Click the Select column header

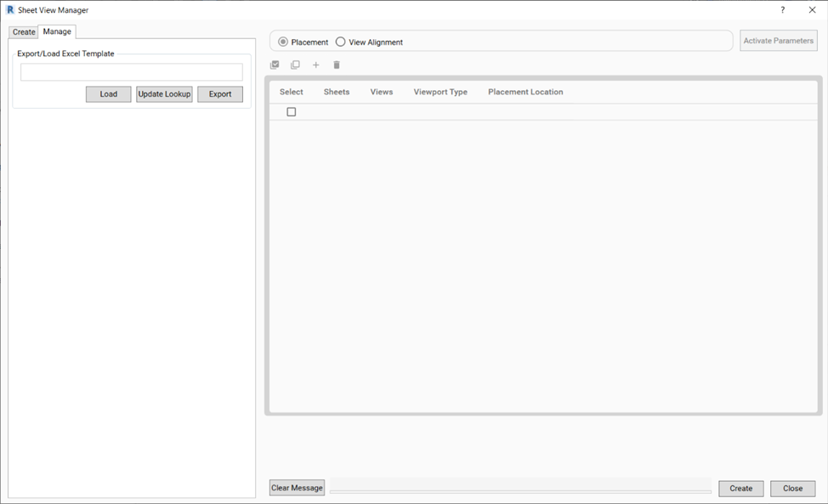pos(291,92)
